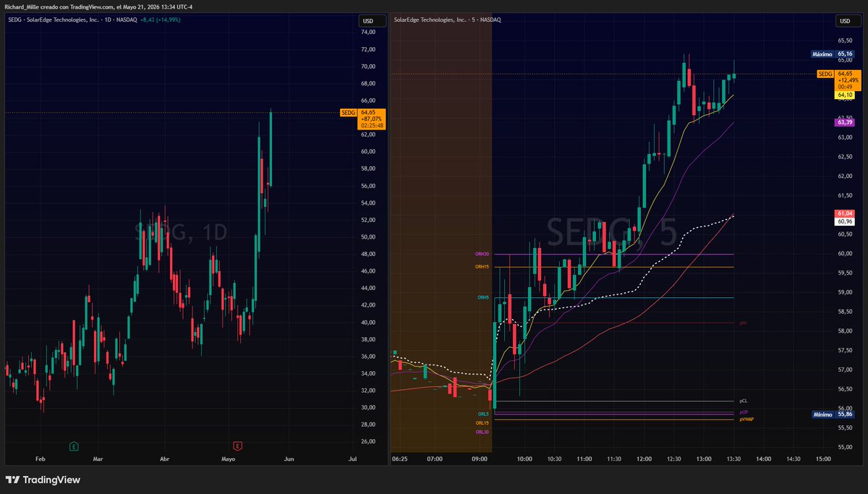Click the Richard_Mille creado con TradingView.com header
Viewport: 868px width, 494px height.
pos(100,6)
